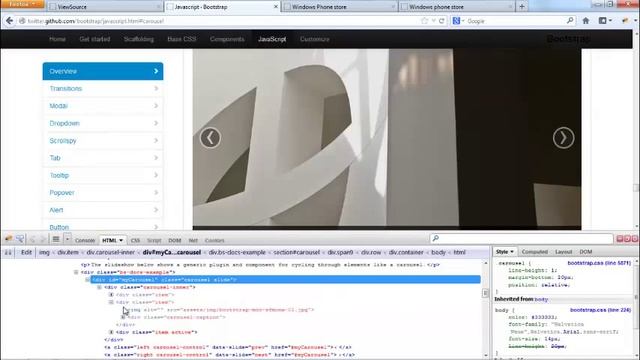Click the carousel previous slide arrow
The height and width of the screenshot is (360, 640).
(x=210, y=138)
